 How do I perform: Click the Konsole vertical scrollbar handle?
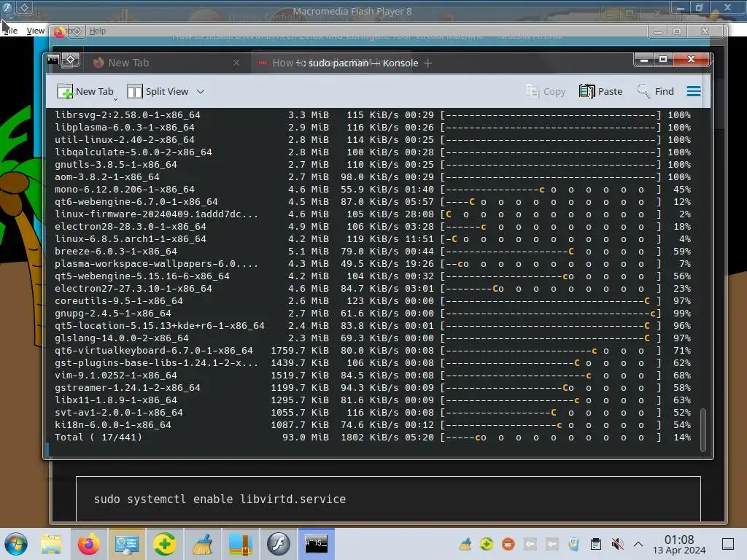(x=703, y=429)
